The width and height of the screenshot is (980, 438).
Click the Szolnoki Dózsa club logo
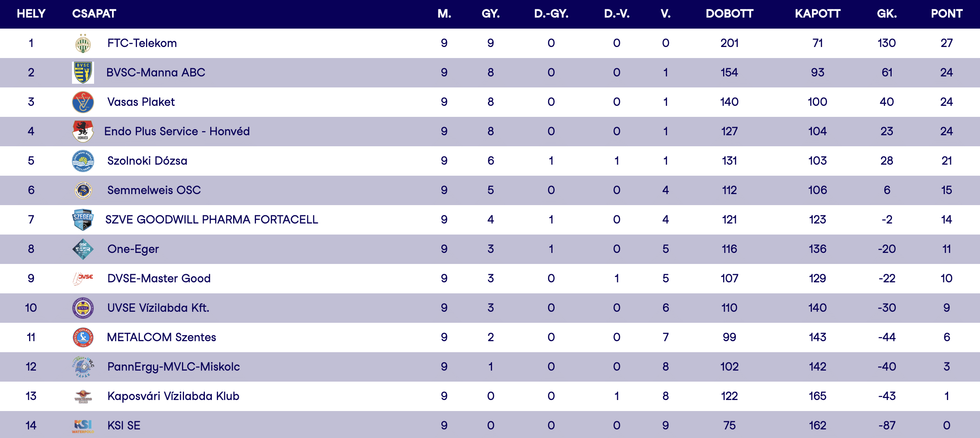click(x=83, y=161)
